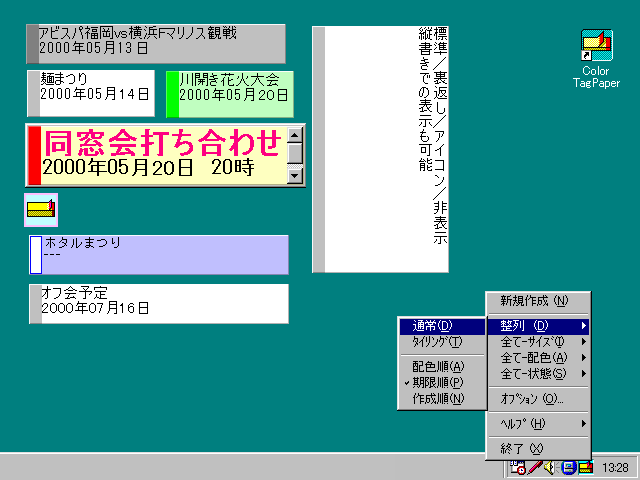Open オプション(O)... from the menu
Image resolution: width=640 pixels, height=480 pixels.
pyautogui.click(x=538, y=399)
